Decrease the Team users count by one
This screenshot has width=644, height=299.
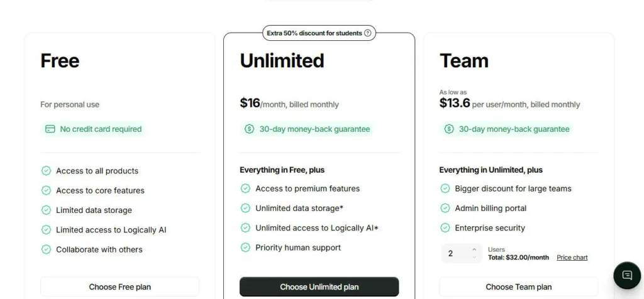(x=474, y=258)
